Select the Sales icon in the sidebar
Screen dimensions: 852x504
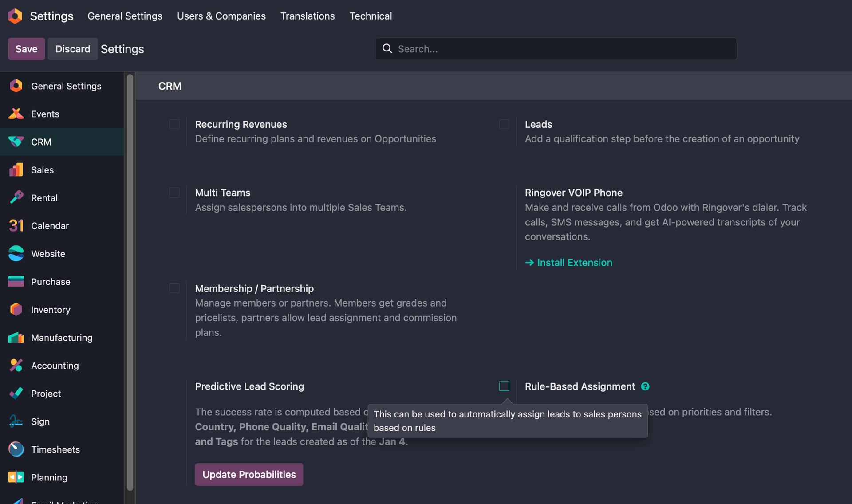coord(16,170)
